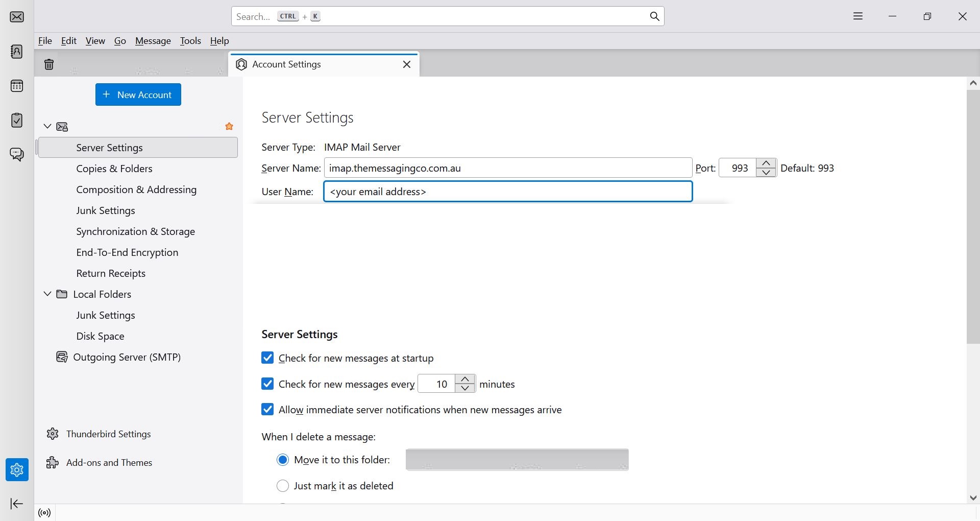The image size is (980, 521).
Task: Open the Tasks space
Action: click(x=17, y=120)
